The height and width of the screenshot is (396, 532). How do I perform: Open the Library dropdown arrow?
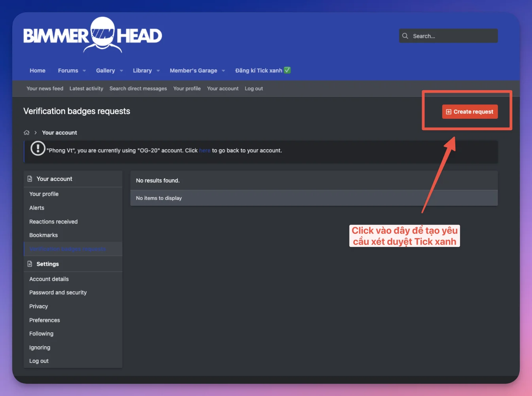(x=158, y=71)
